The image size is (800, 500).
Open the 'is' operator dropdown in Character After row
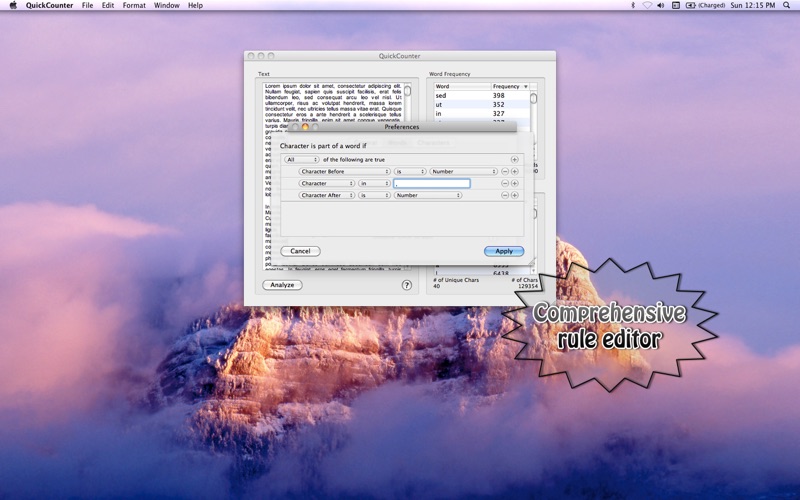(374, 195)
